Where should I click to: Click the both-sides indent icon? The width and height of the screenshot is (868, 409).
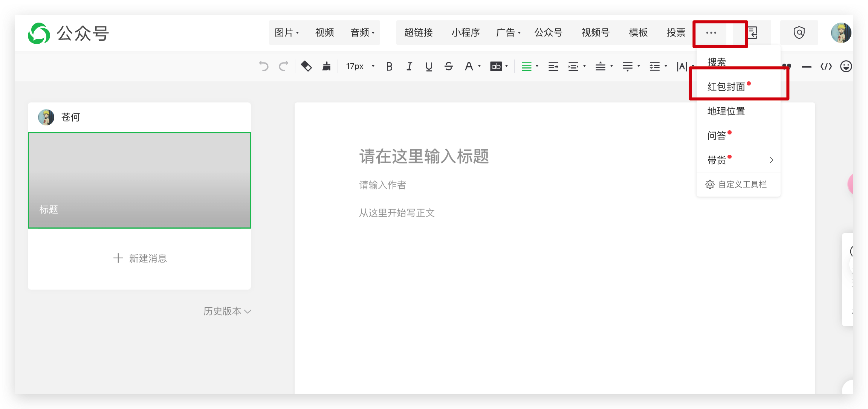573,67
